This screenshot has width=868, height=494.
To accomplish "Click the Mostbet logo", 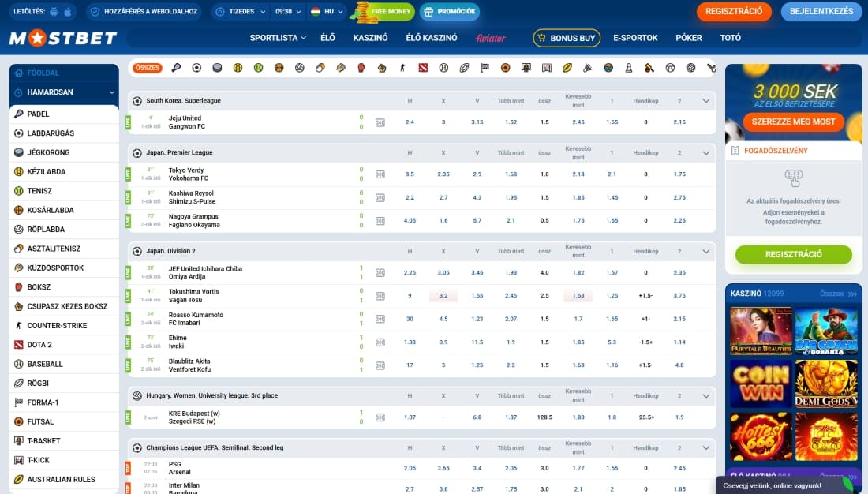I will [63, 38].
